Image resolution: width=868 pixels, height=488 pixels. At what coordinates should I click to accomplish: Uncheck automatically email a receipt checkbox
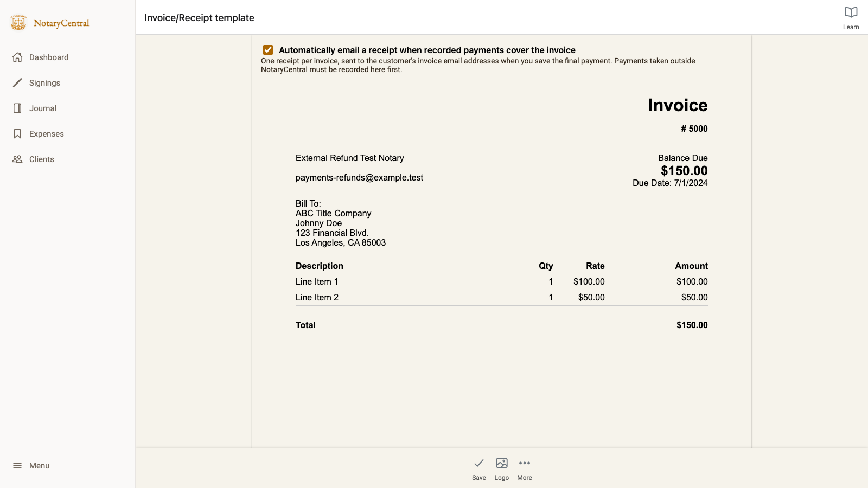[x=268, y=50]
